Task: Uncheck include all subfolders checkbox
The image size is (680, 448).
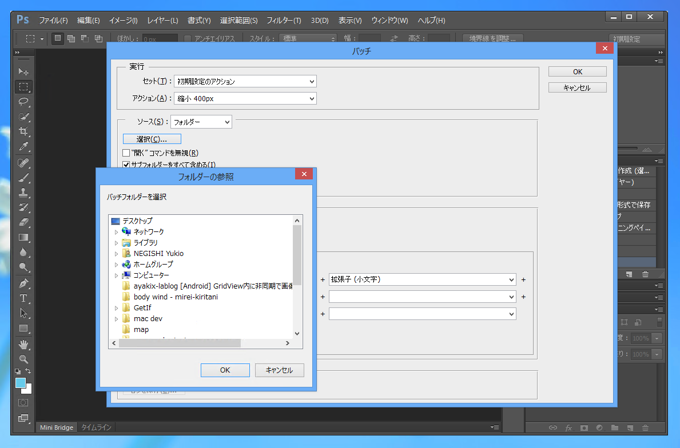Action: coord(126,165)
